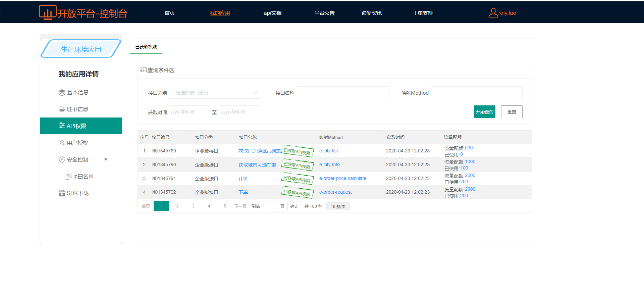Focus the 接口名称 input field

[342, 93]
